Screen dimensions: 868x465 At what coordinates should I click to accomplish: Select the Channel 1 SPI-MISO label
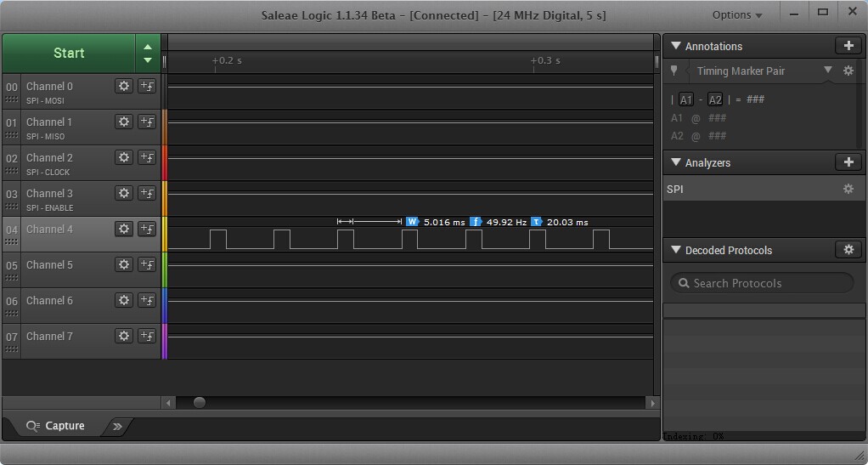coord(45,136)
